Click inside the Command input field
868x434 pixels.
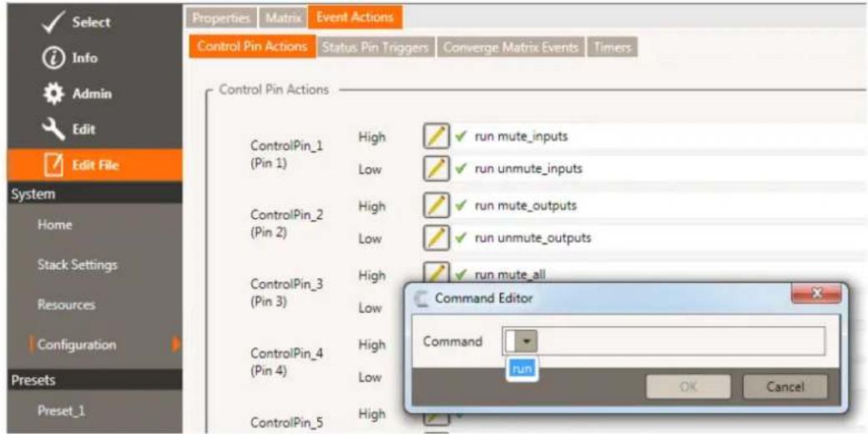pos(664,341)
